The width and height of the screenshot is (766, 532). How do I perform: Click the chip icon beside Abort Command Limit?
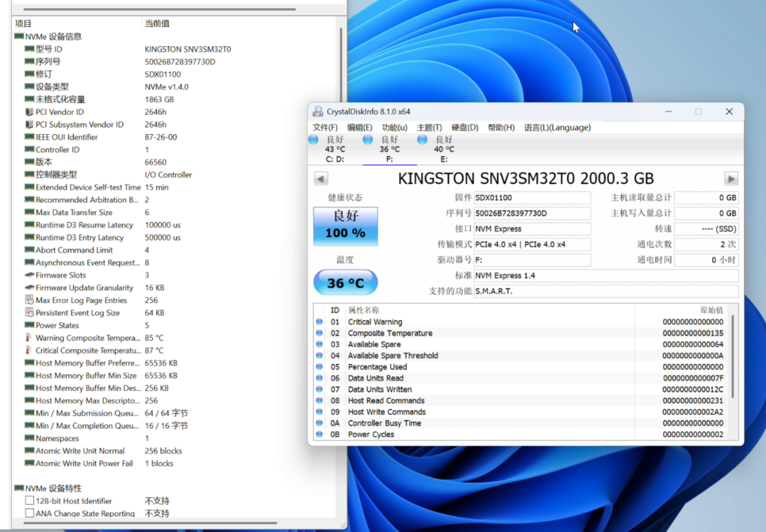(x=29, y=250)
